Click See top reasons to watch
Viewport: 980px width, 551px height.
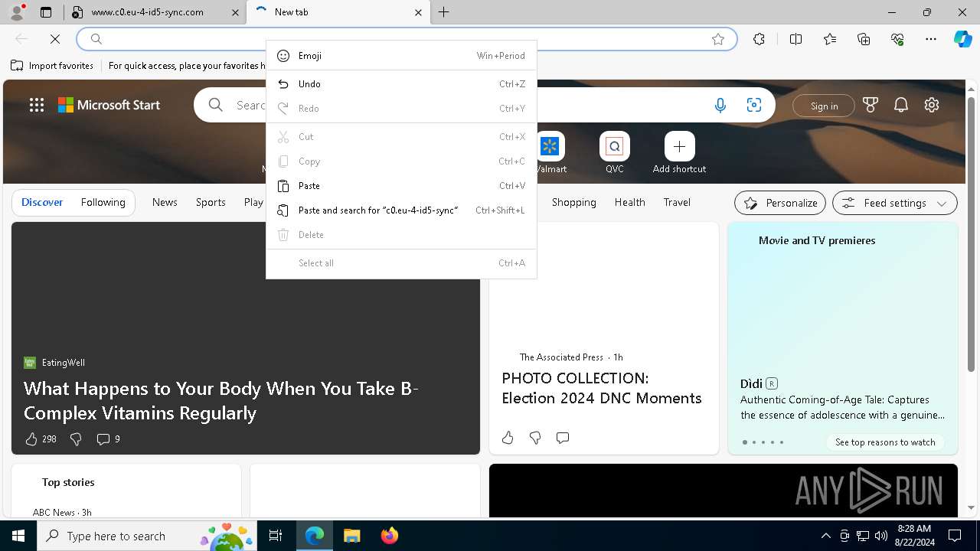click(885, 442)
